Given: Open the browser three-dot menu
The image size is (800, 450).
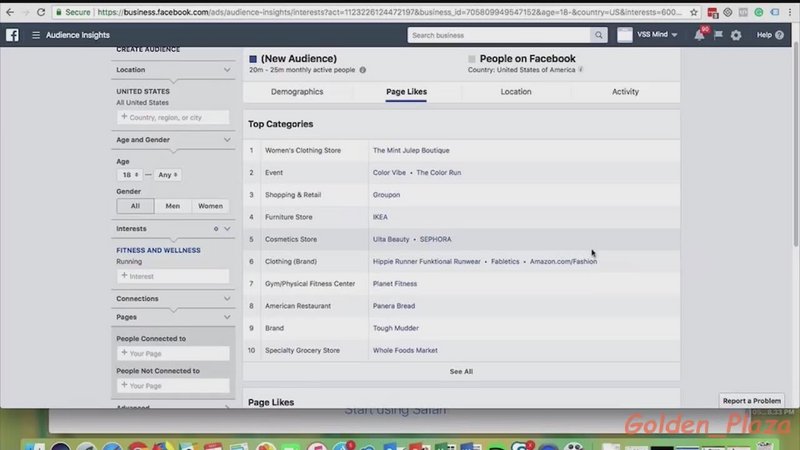Looking at the screenshot, I should tap(790, 12).
